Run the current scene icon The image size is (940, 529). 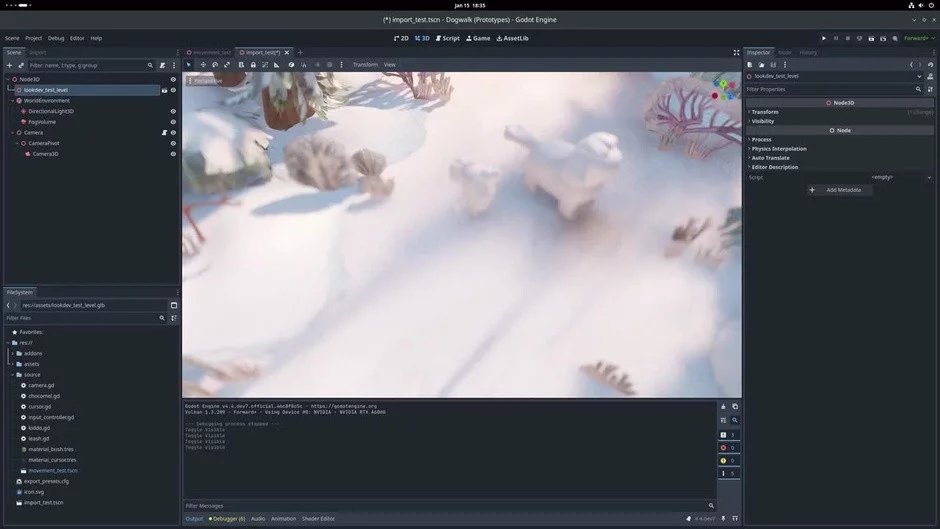coord(871,38)
